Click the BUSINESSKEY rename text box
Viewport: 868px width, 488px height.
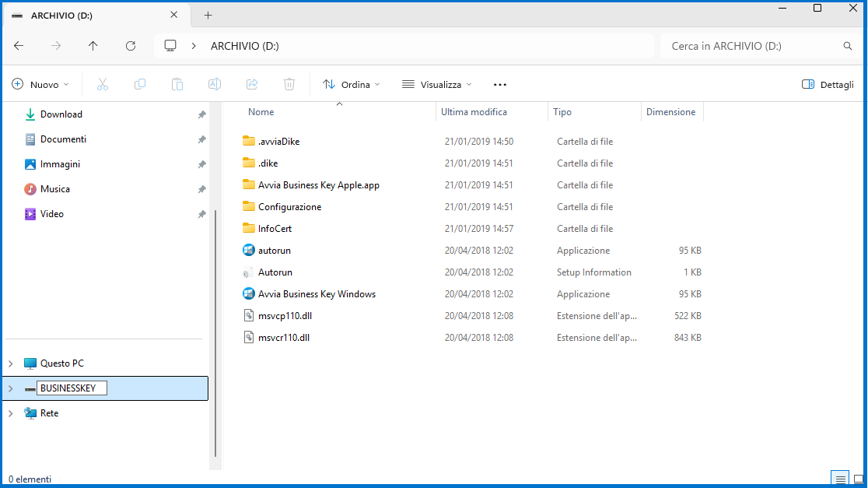(x=72, y=388)
